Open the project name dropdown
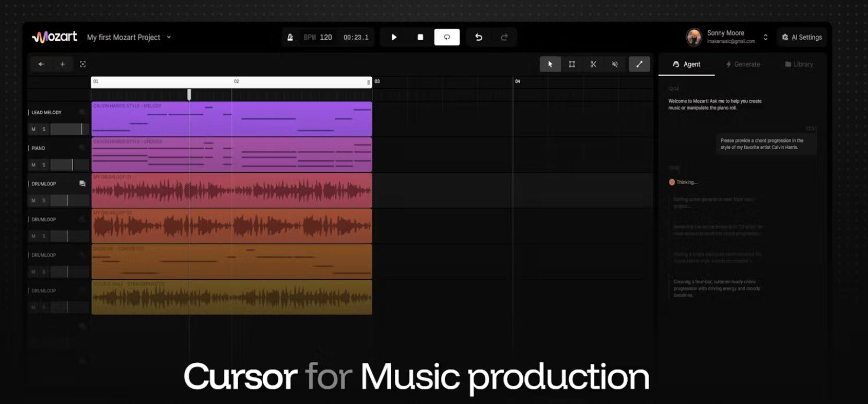Screen dimensions: 868x404 tap(169, 37)
